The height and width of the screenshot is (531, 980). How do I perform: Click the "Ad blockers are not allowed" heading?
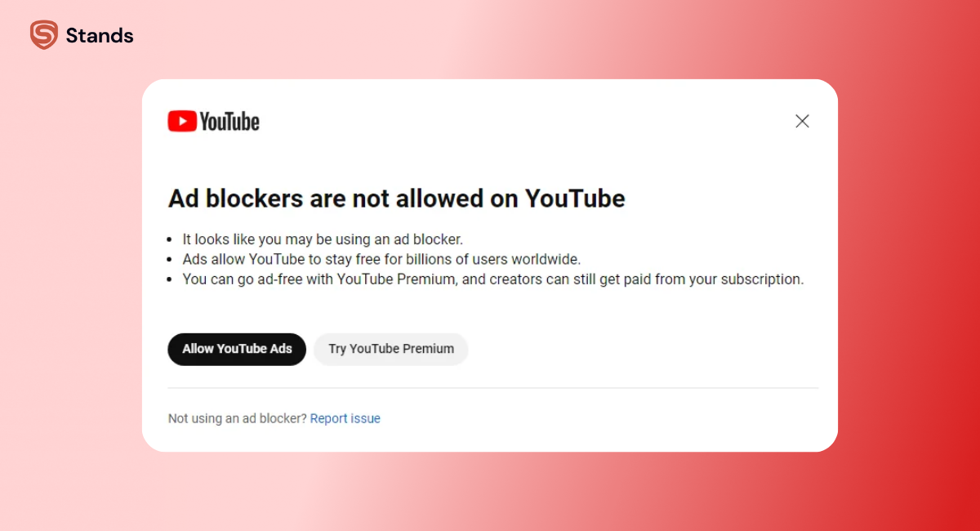coord(396,199)
